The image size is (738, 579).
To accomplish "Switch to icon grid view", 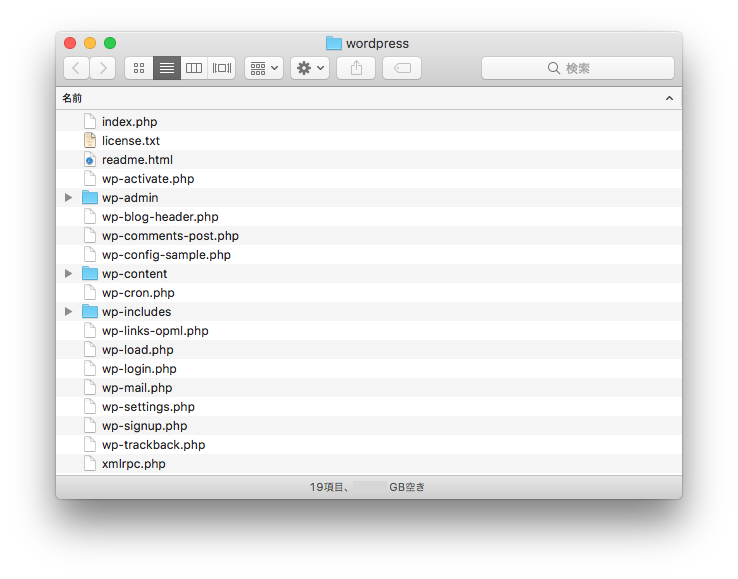I will coord(139,68).
